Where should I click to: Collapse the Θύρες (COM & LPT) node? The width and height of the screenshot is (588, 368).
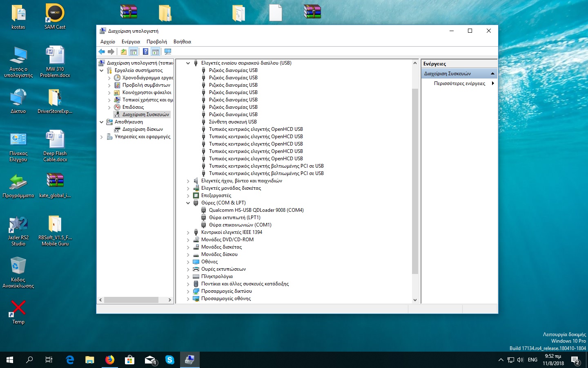tap(188, 203)
